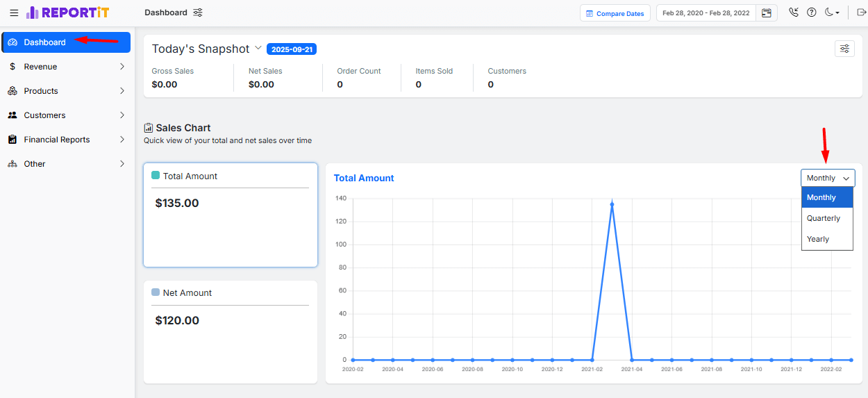The width and height of the screenshot is (868, 398).
Task: Toggle dark mode moon theme switcher
Action: (832, 13)
